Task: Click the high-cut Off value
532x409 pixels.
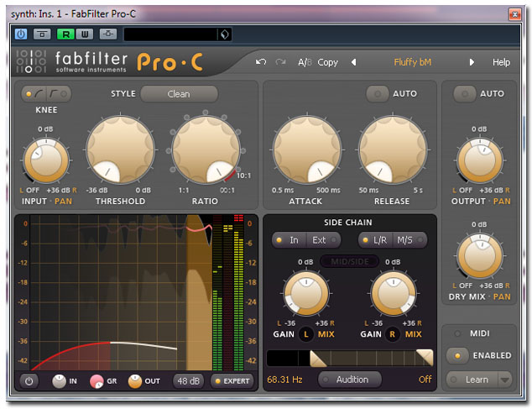Action: point(425,379)
